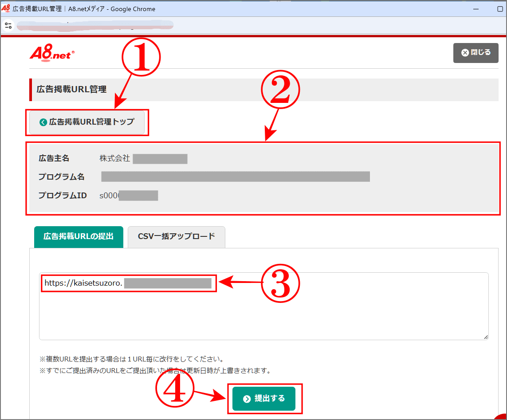The width and height of the screenshot is (507, 420).
Task: Open Chrome's tab search icon at top left
Action: [8, 25]
